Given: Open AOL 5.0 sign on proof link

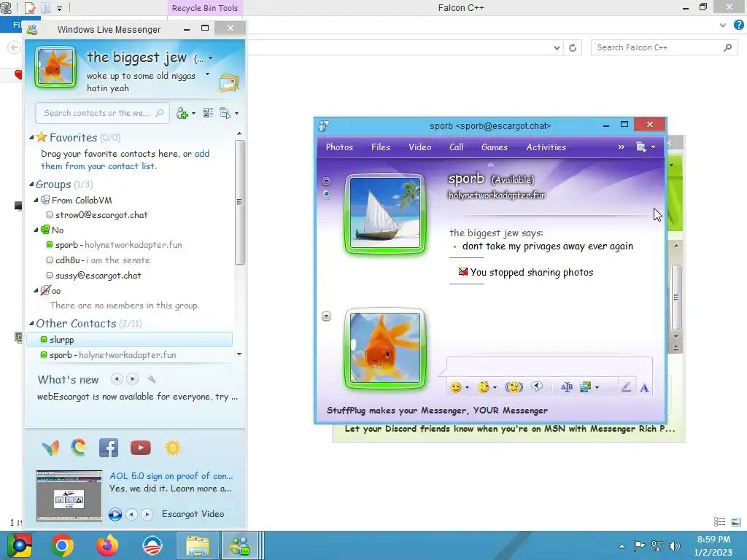Looking at the screenshot, I should [171, 475].
